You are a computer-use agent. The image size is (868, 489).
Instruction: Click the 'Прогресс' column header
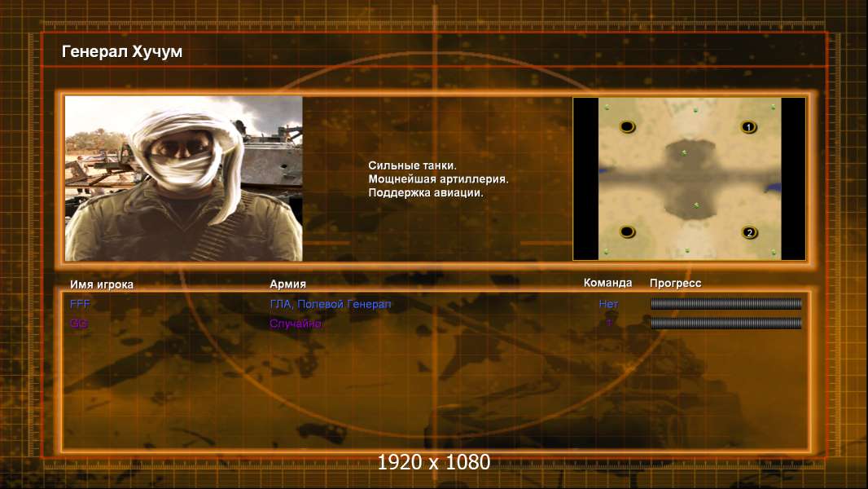[x=675, y=284]
